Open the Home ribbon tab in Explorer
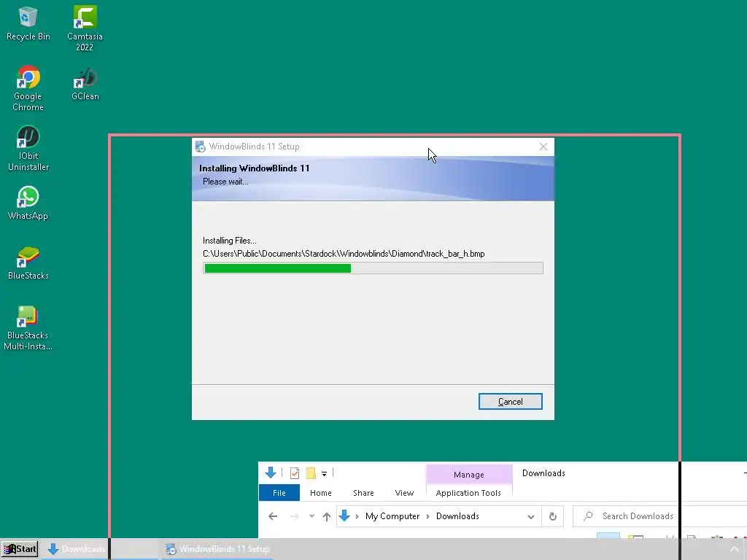This screenshot has width=747, height=560. pos(321,493)
